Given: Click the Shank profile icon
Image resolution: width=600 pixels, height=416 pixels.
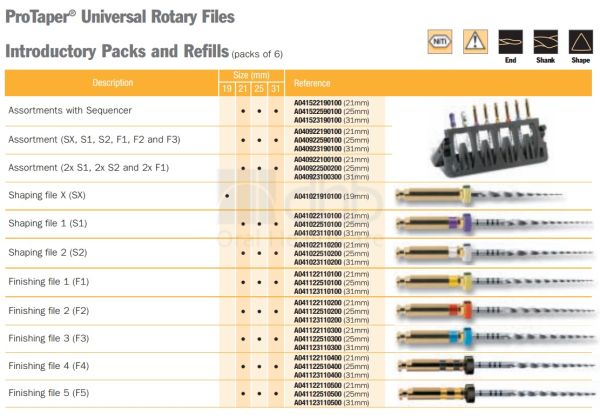Looking at the screenshot, I should tap(546, 42).
